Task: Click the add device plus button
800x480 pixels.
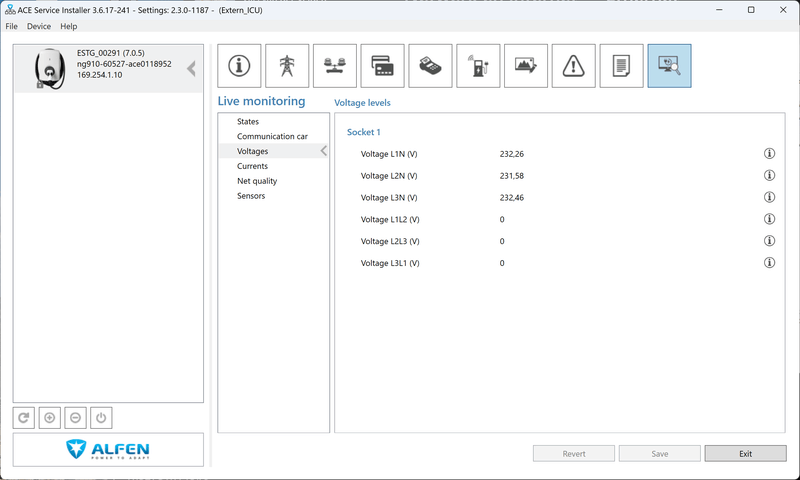Action: click(49, 418)
